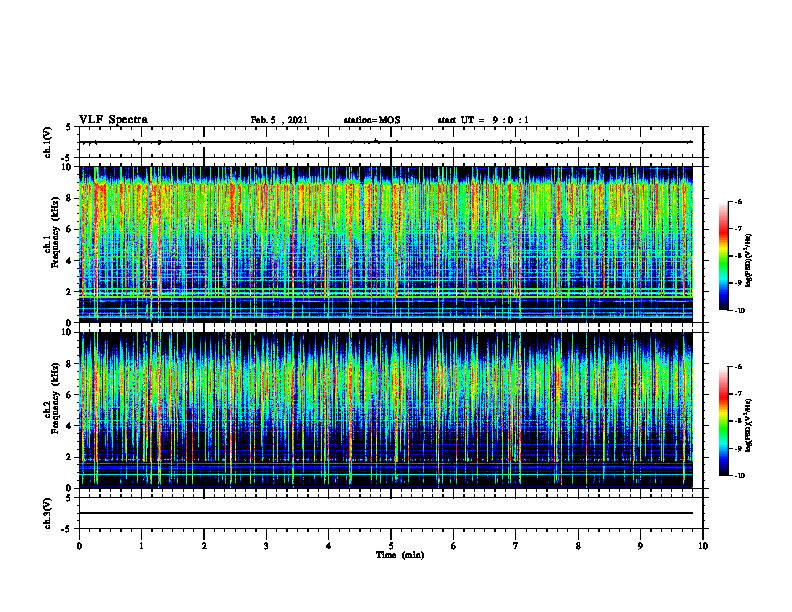792x612 pixels.
Task: Click the ch.1 colorbar "log(PSD)(V²/Hz)" label
Action: click(x=749, y=261)
